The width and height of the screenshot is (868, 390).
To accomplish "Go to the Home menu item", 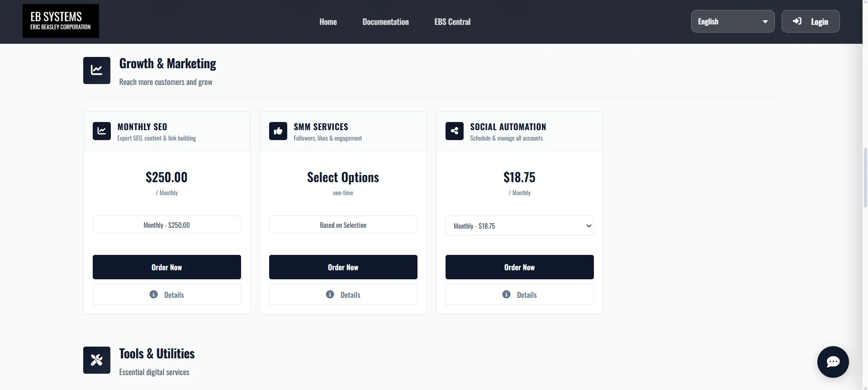I will coord(328,22).
